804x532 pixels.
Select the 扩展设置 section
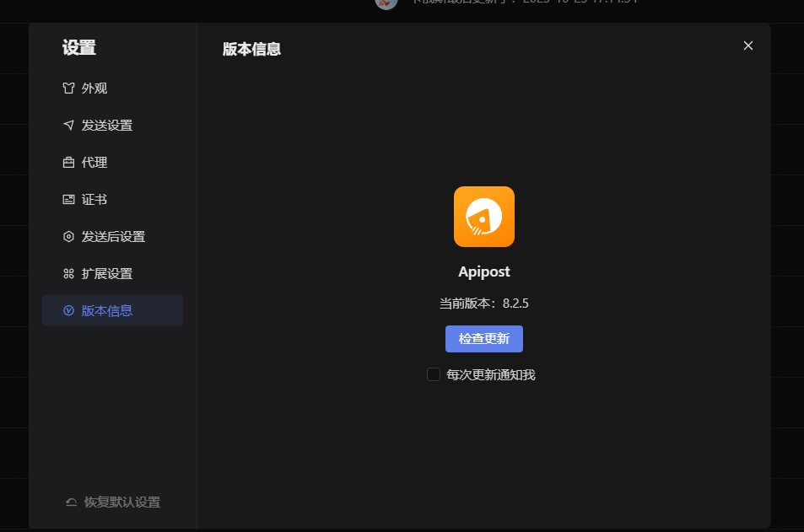click(103, 273)
